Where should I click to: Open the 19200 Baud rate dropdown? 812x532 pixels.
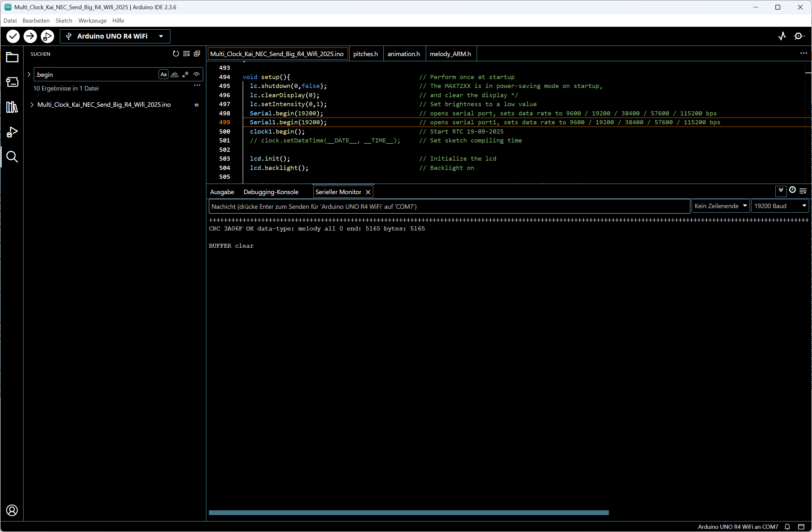(x=780, y=206)
